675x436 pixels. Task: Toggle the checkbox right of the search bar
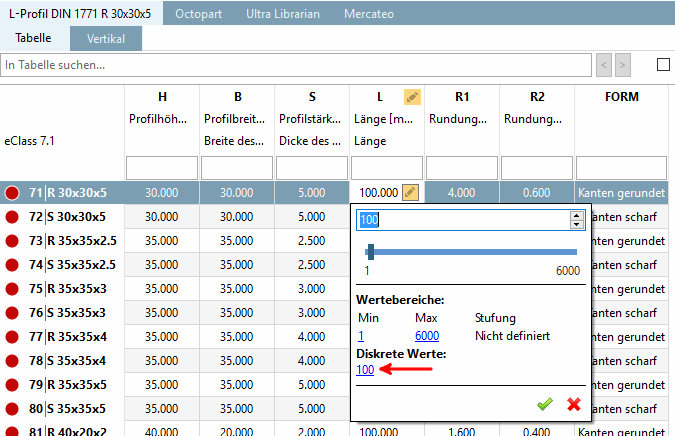(x=663, y=65)
